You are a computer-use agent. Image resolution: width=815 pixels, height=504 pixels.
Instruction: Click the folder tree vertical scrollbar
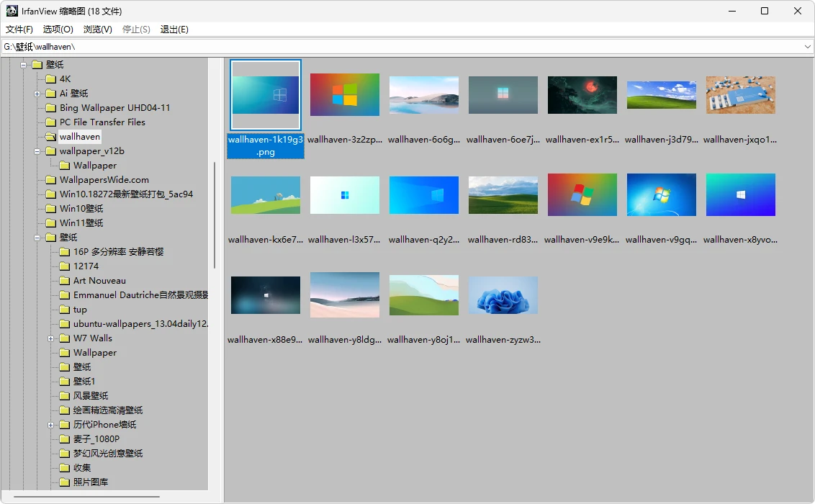(214, 215)
